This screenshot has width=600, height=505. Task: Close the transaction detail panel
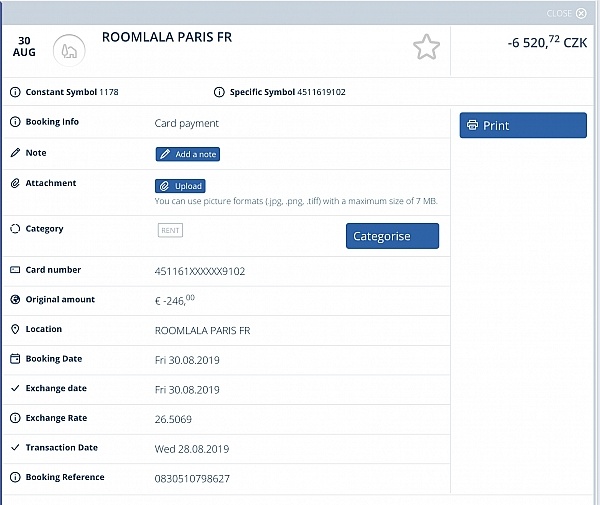coord(566,13)
